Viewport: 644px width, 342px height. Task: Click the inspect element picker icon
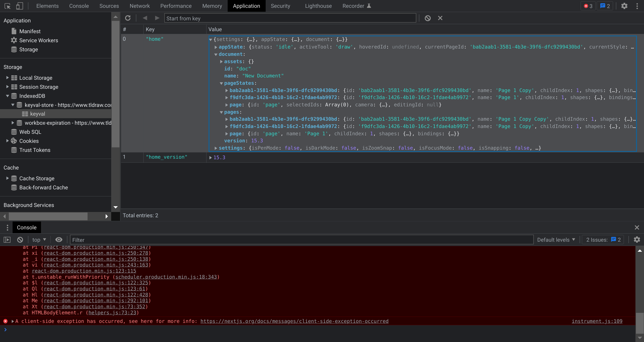[x=8, y=6]
